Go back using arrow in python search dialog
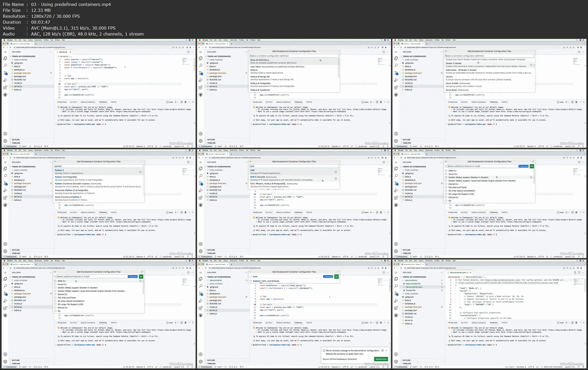The image size is (588, 370). coord(55,161)
